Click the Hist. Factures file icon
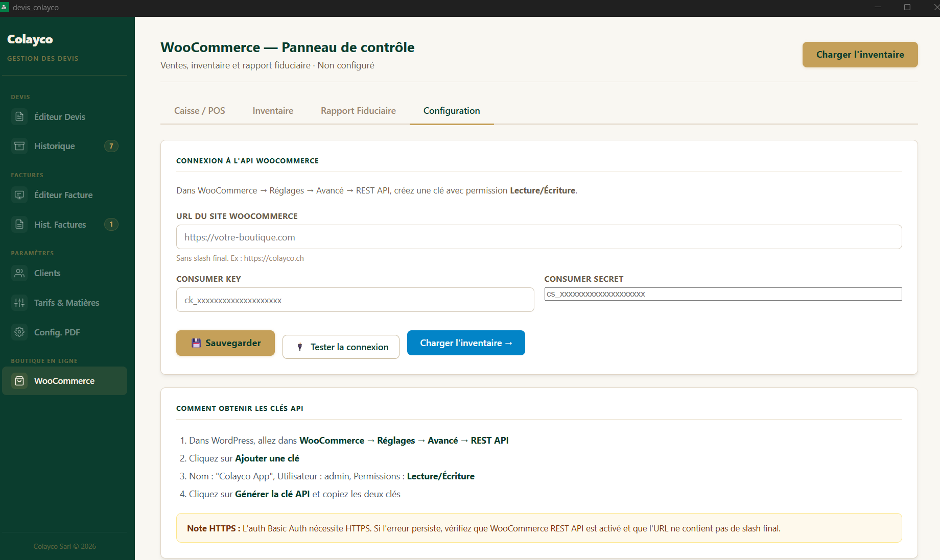This screenshot has width=940, height=560. coord(19,225)
